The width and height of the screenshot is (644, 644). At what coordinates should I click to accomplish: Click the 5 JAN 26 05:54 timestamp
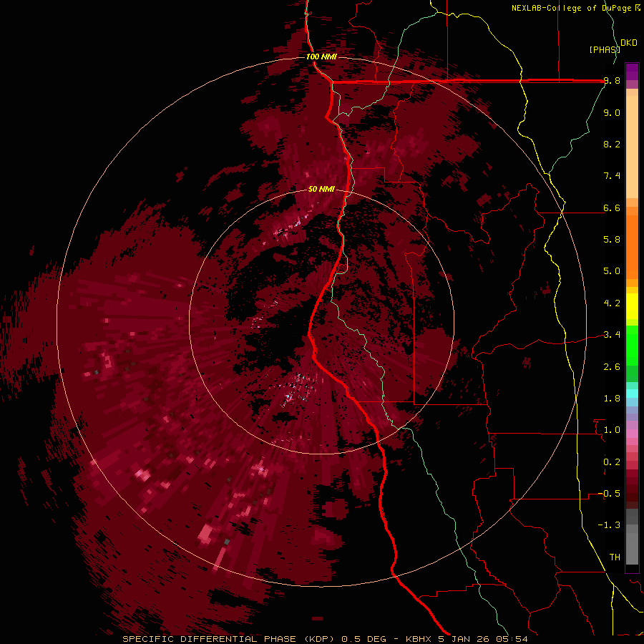click(x=483, y=639)
